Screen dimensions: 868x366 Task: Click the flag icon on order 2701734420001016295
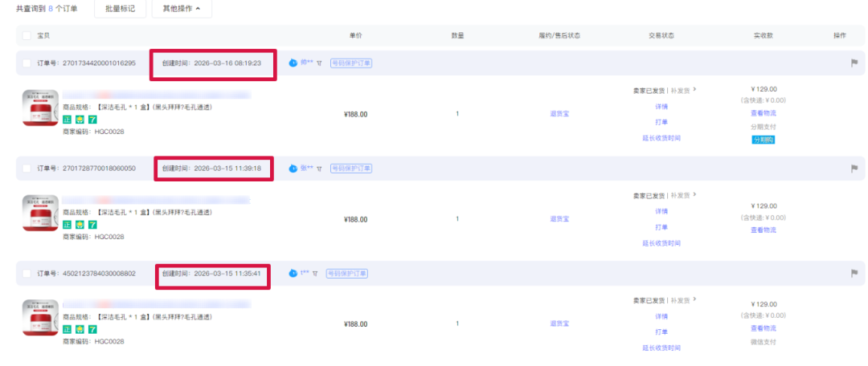point(854,63)
